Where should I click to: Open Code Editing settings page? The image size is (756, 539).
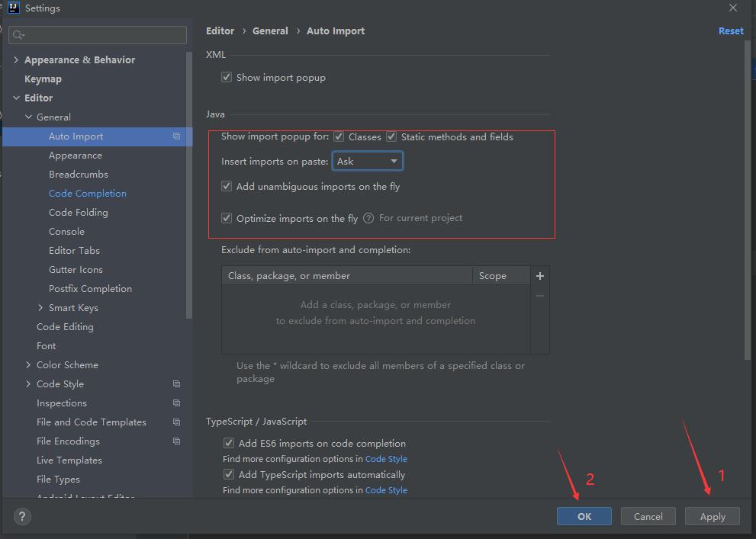(x=65, y=327)
